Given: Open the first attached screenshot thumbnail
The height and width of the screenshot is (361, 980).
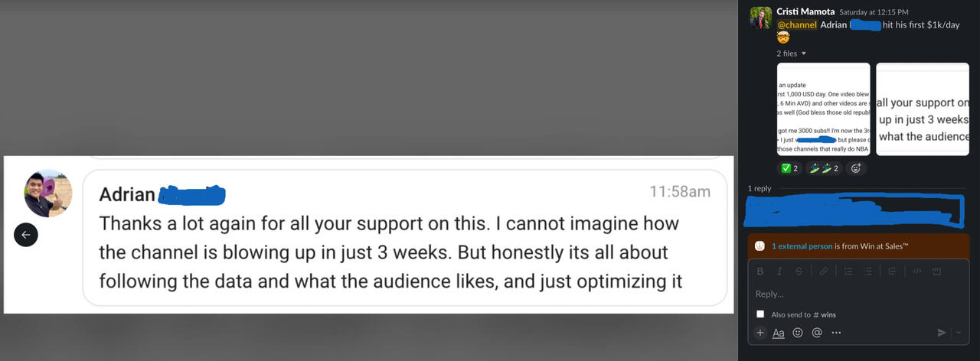Looking at the screenshot, I should click(823, 109).
